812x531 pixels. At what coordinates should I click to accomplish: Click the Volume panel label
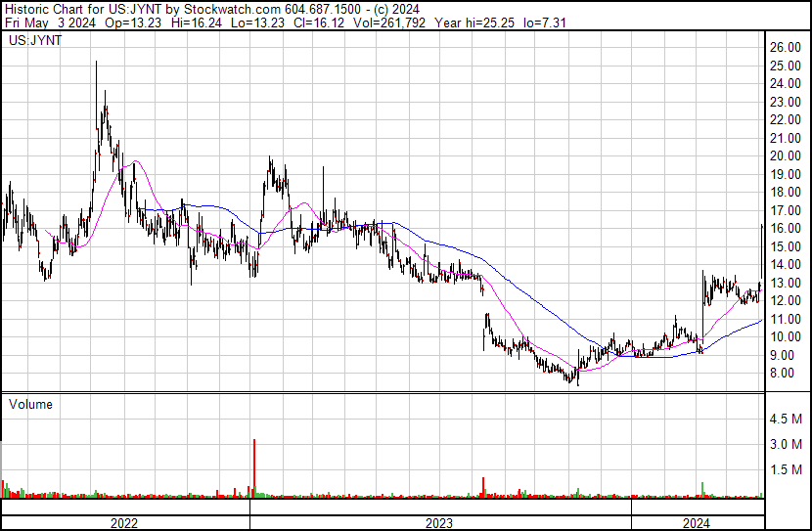30,404
